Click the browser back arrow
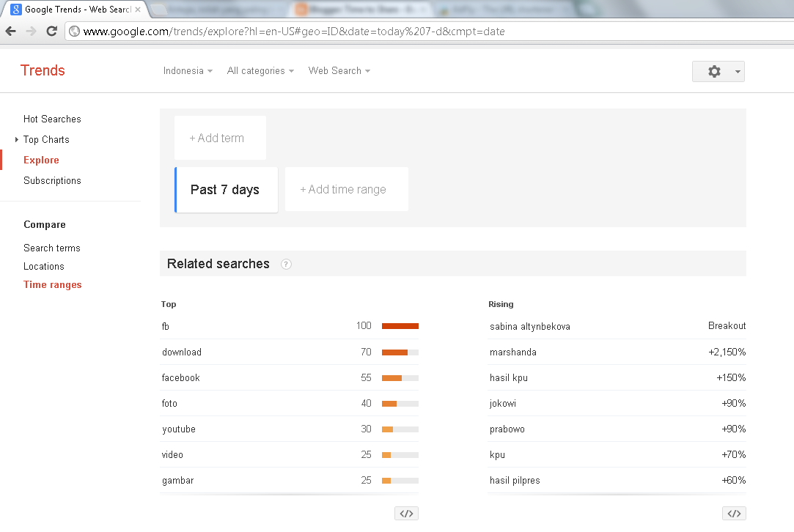This screenshot has height=532, width=794. tap(10, 32)
